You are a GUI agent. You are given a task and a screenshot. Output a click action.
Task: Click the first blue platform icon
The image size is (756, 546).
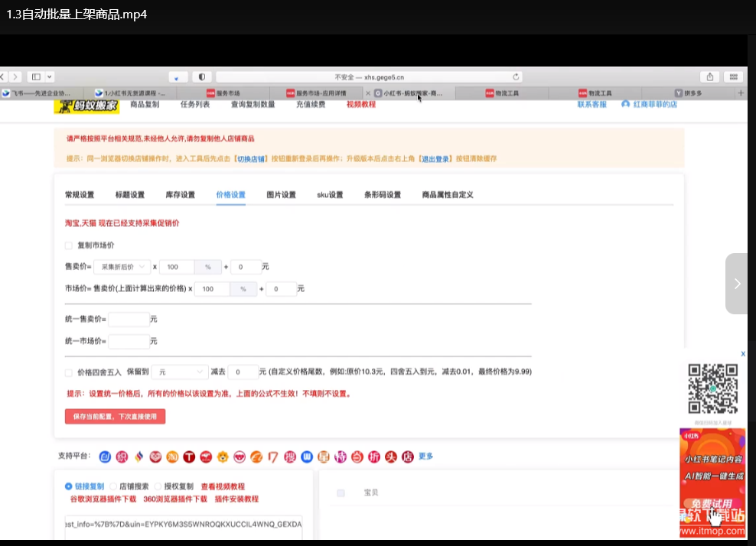[105, 457]
